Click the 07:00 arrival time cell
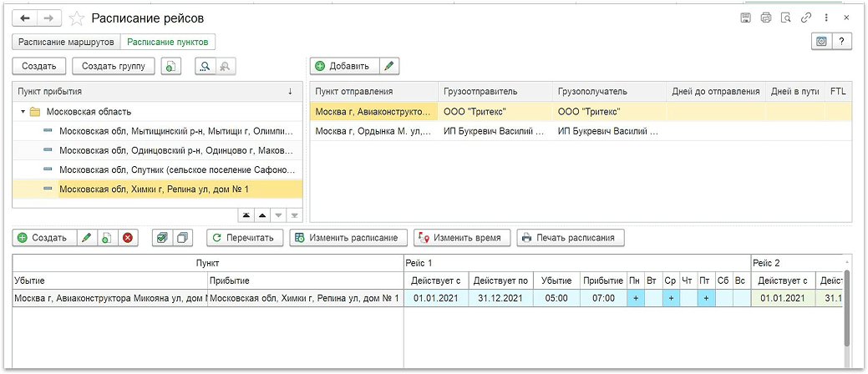 tap(603, 298)
